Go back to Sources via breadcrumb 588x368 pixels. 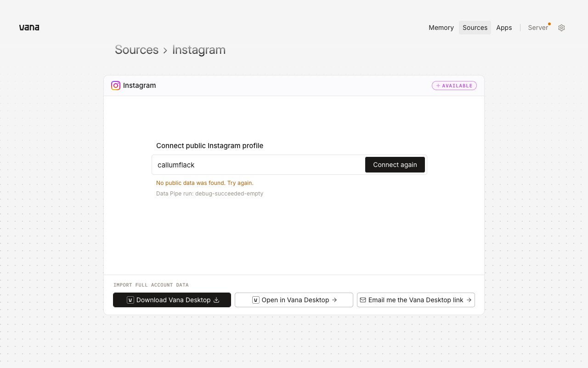(136, 50)
